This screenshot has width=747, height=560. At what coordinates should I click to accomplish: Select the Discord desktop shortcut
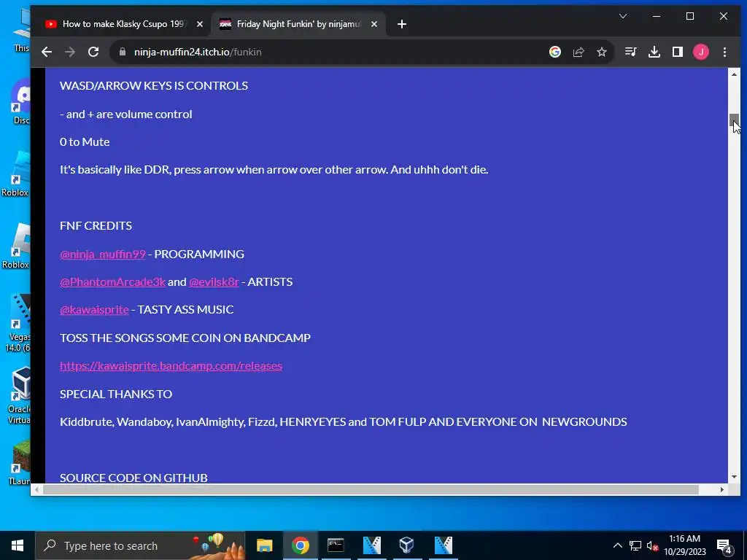(x=20, y=101)
